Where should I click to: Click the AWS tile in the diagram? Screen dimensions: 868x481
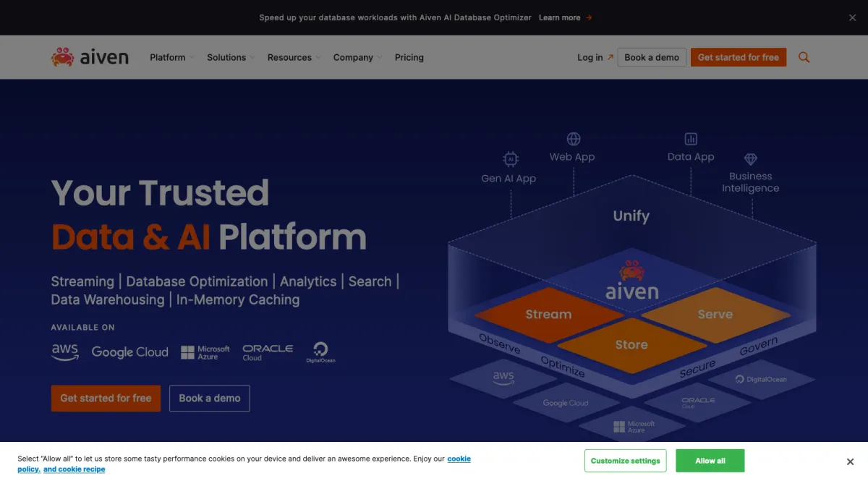[x=503, y=378]
